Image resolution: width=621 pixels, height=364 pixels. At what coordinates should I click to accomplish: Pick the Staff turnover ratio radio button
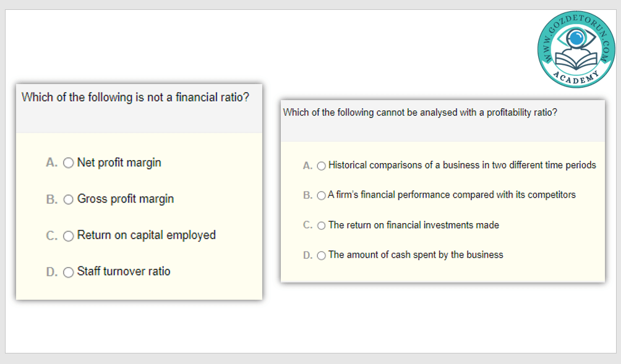(x=69, y=272)
